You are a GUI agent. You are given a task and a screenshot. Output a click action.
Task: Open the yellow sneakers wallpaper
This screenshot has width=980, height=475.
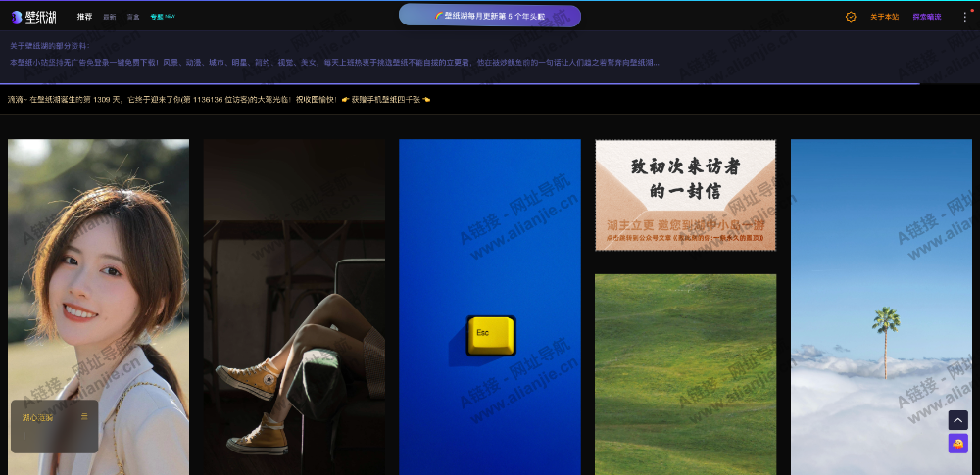tap(294, 307)
